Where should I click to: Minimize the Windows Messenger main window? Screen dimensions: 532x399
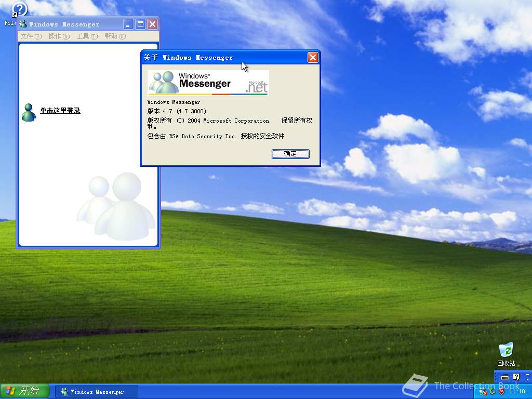[128, 24]
